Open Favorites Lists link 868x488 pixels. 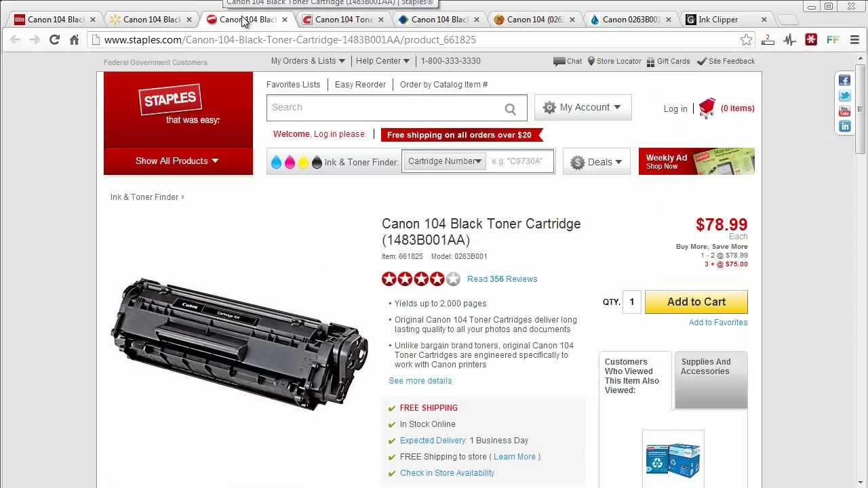[x=293, y=85]
